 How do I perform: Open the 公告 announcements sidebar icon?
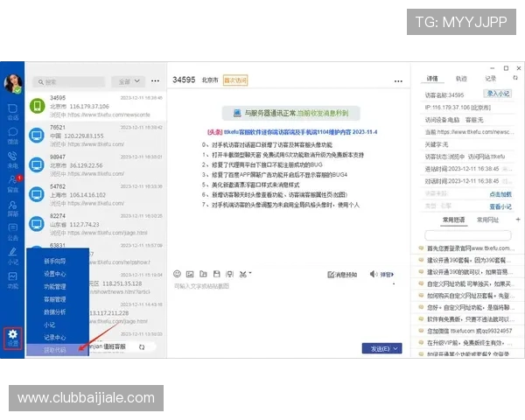pos(13,233)
